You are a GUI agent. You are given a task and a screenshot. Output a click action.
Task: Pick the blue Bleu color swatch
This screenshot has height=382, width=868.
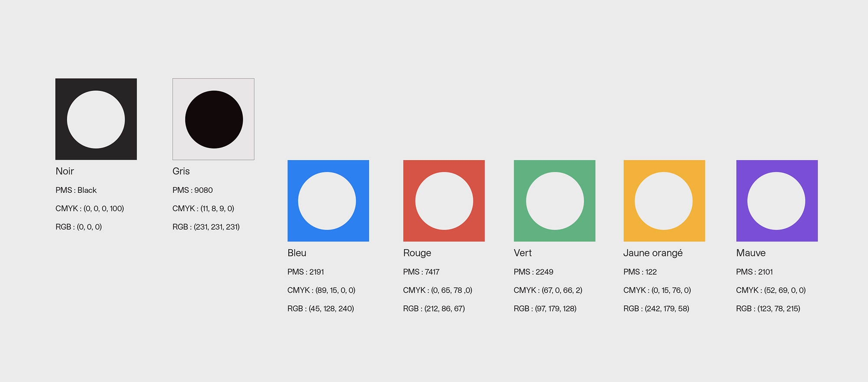pyautogui.click(x=328, y=201)
